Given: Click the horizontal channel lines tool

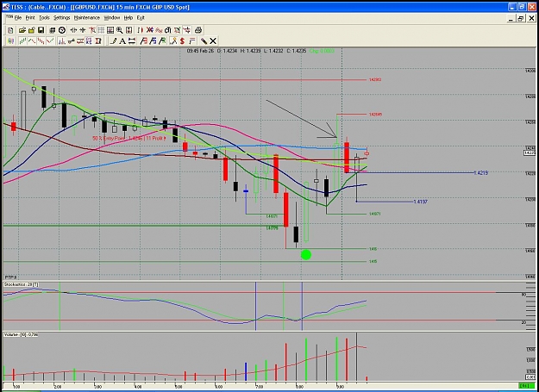Looking at the screenshot, I should [x=132, y=41].
